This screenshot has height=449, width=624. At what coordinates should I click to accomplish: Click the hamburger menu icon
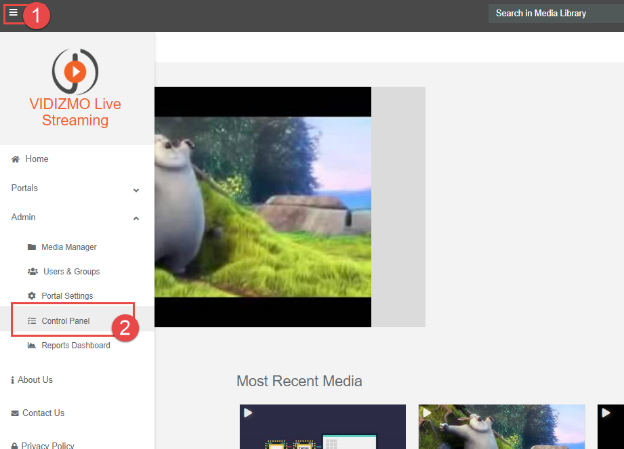pos(13,13)
